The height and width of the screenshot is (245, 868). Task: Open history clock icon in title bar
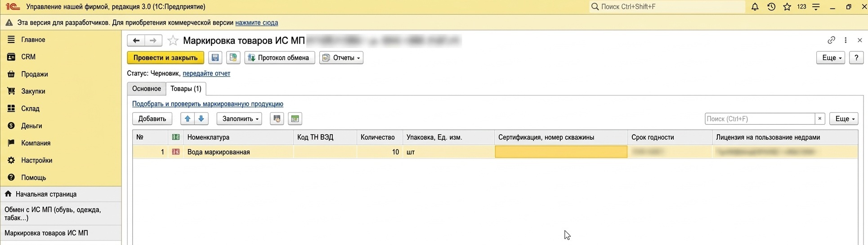tap(771, 7)
